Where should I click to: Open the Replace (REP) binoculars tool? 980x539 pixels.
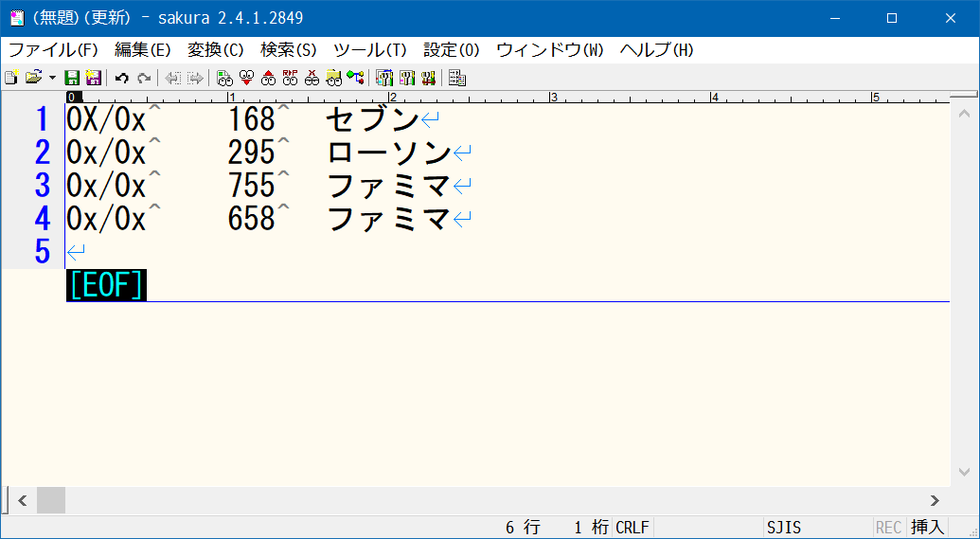click(290, 78)
